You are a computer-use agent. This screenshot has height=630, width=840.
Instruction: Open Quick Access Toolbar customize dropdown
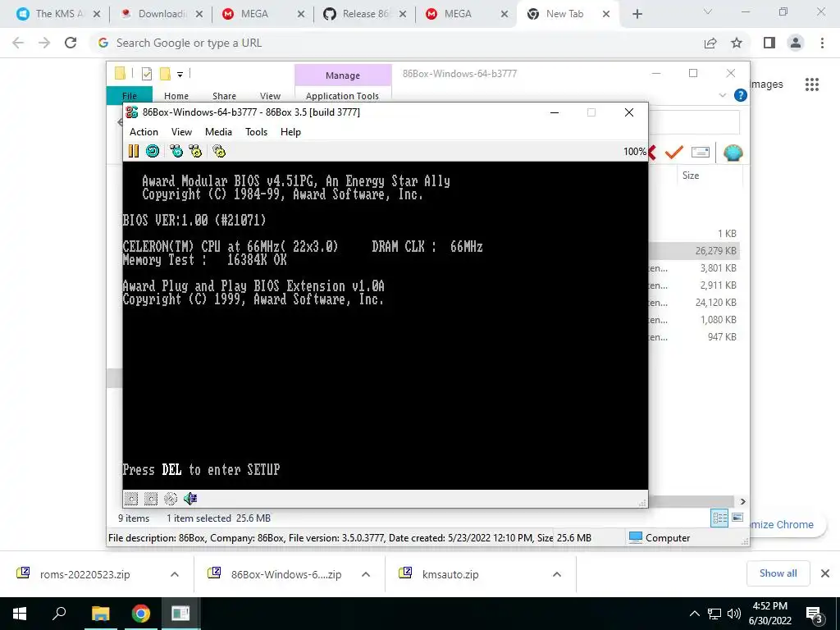click(x=180, y=75)
